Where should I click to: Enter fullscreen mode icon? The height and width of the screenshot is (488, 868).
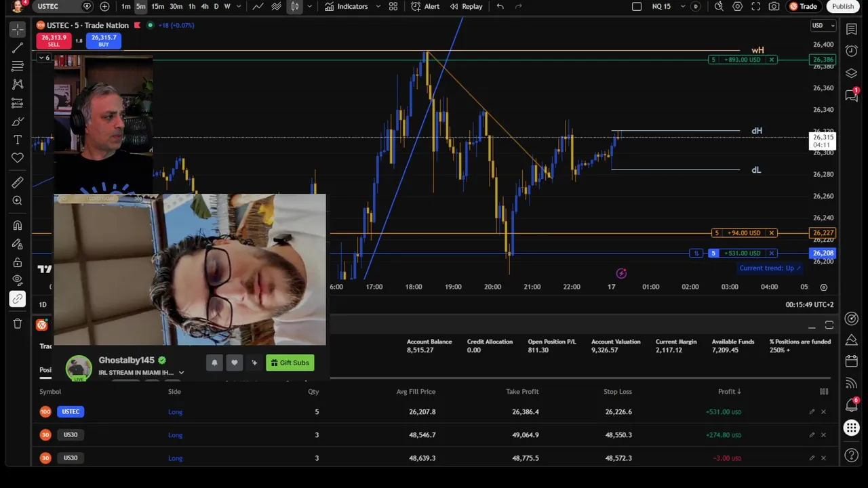click(x=755, y=6)
